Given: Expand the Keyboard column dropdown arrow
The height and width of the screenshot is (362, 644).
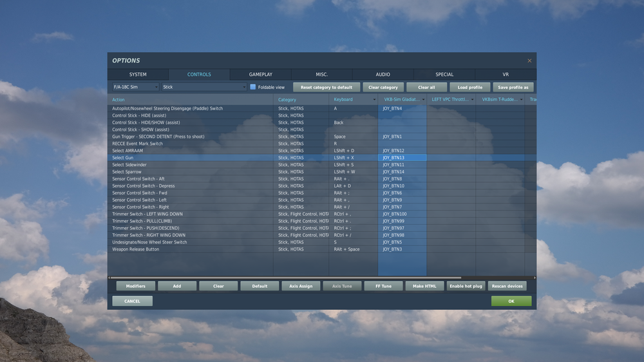Looking at the screenshot, I should [374, 99].
